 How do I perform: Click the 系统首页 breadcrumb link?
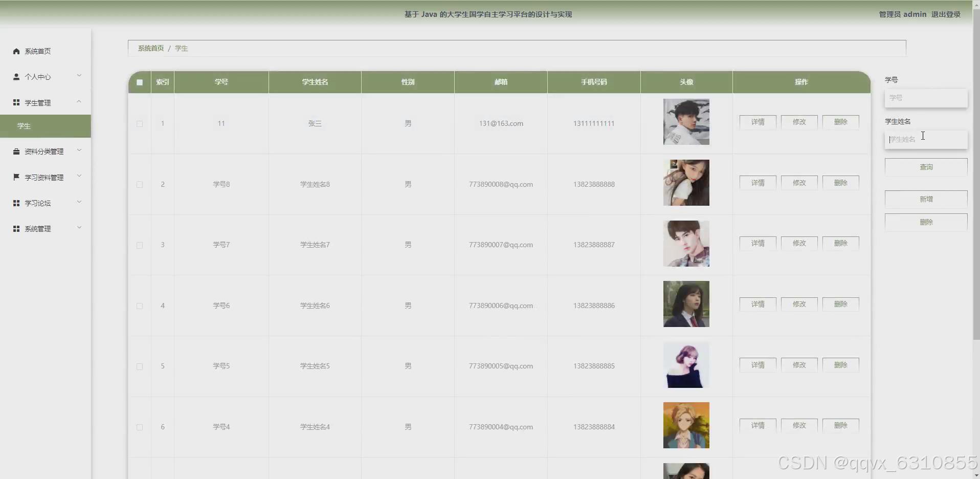(x=151, y=48)
